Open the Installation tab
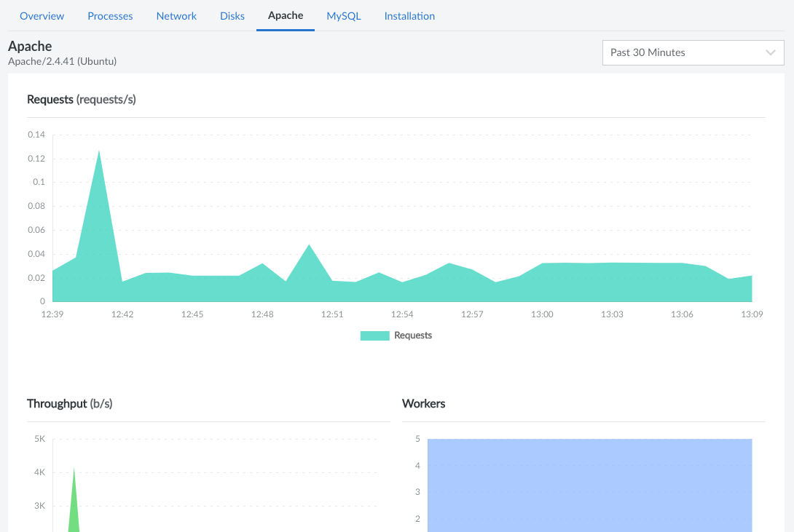 tap(409, 15)
